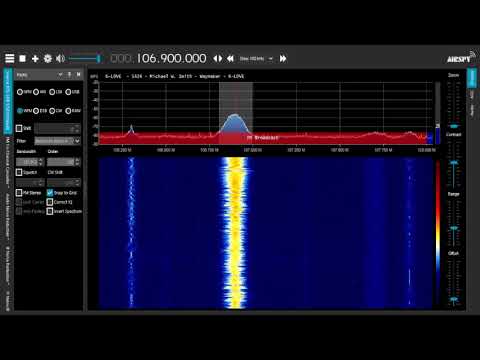Adjust the Range slider
This screenshot has width=480, height=360.
click(x=454, y=223)
